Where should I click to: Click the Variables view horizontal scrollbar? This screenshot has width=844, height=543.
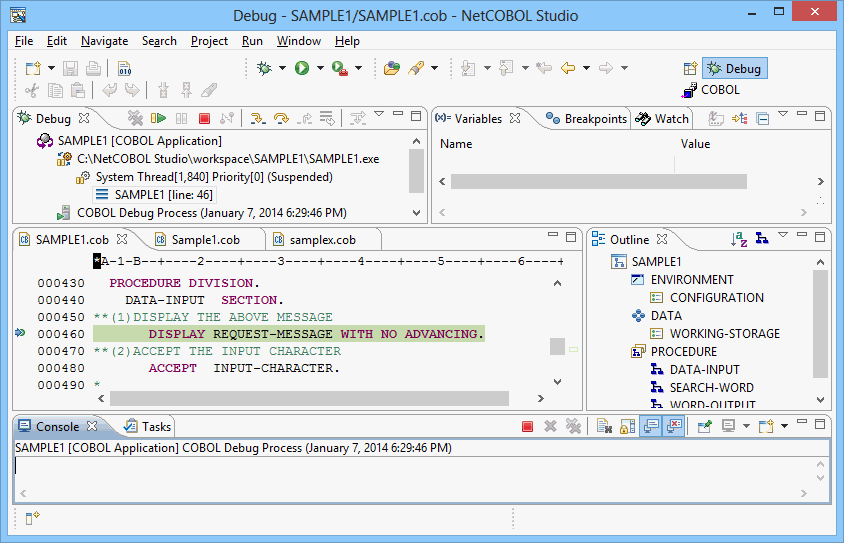point(599,181)
